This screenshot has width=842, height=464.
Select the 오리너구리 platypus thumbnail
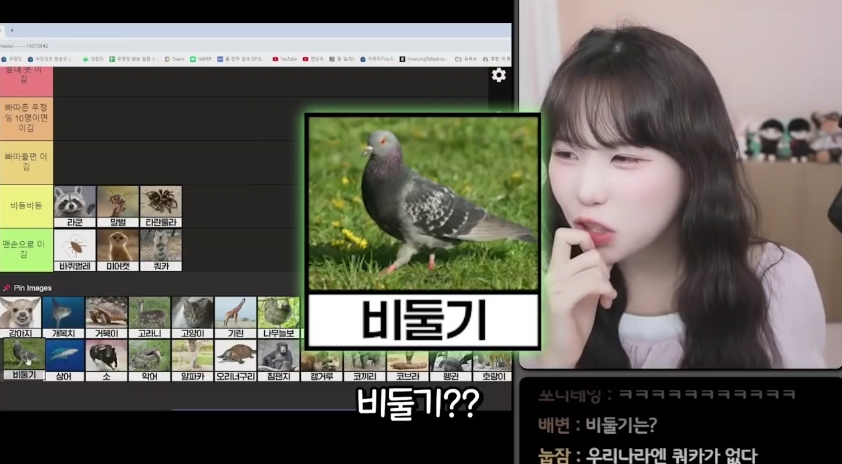click(235, 358)
